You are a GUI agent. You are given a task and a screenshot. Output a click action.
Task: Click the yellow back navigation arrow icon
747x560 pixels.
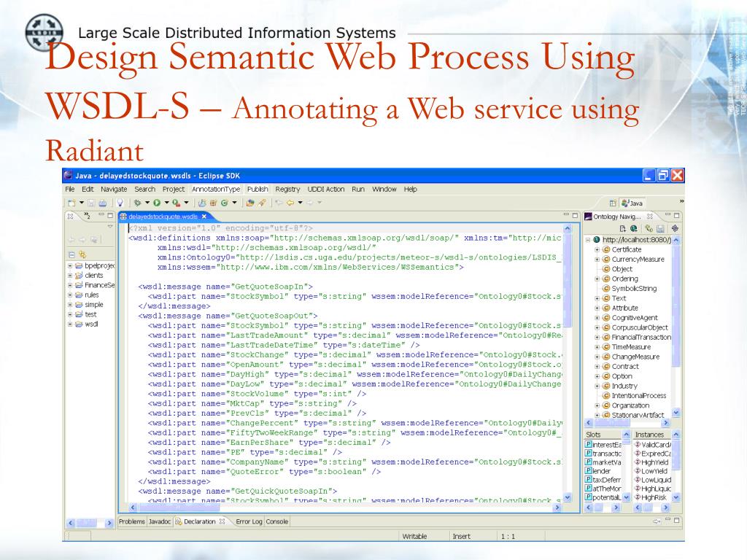point(290,203)
